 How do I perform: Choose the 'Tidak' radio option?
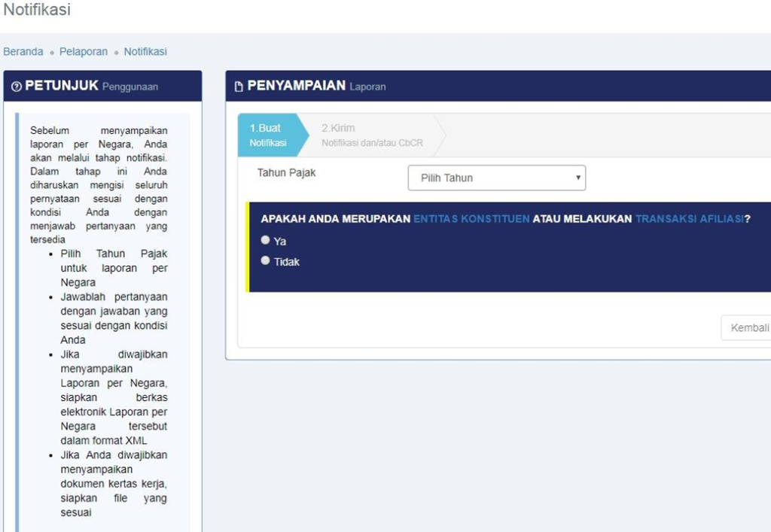tap(265, 260)
